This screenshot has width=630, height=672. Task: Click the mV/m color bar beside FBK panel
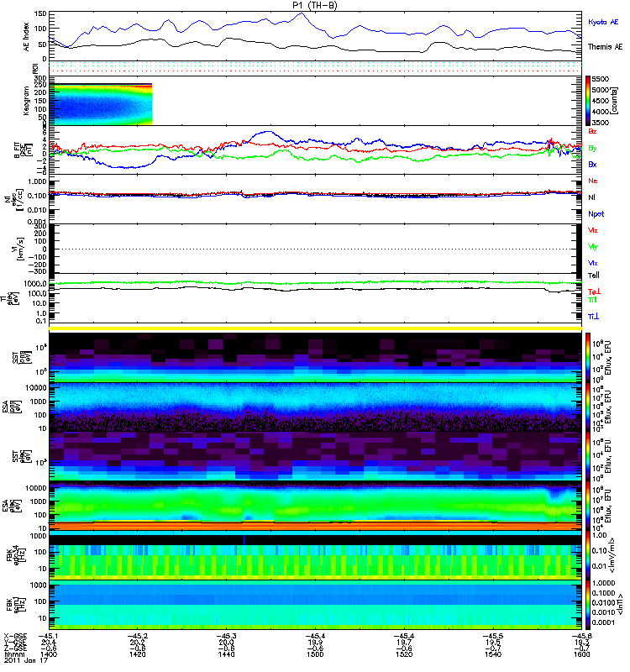590,556
